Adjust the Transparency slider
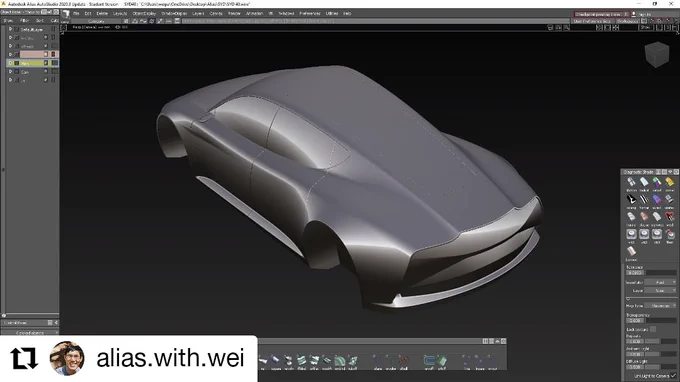Screen dimensions: 680x382 coord(660,320)
